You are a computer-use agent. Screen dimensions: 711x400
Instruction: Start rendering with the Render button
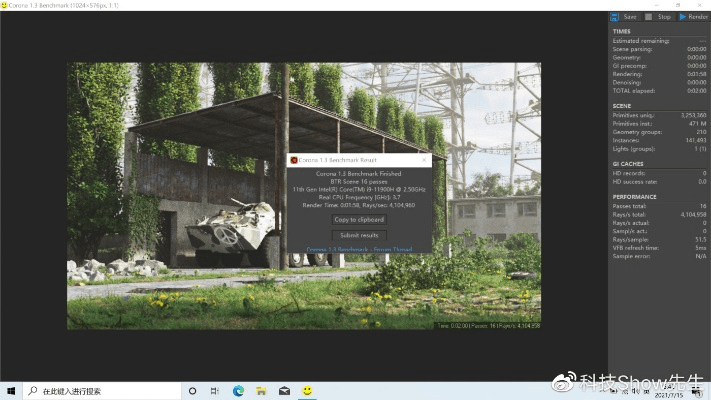[694, 17]
